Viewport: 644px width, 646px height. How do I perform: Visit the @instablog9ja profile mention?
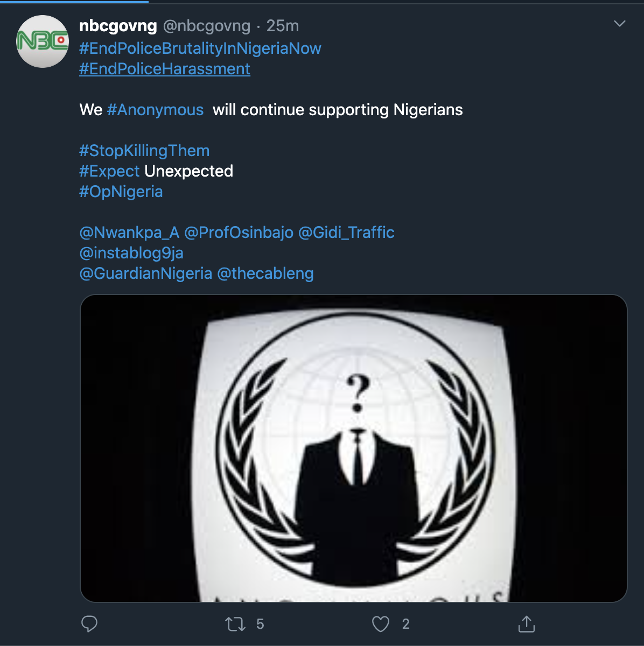point(131,253)
